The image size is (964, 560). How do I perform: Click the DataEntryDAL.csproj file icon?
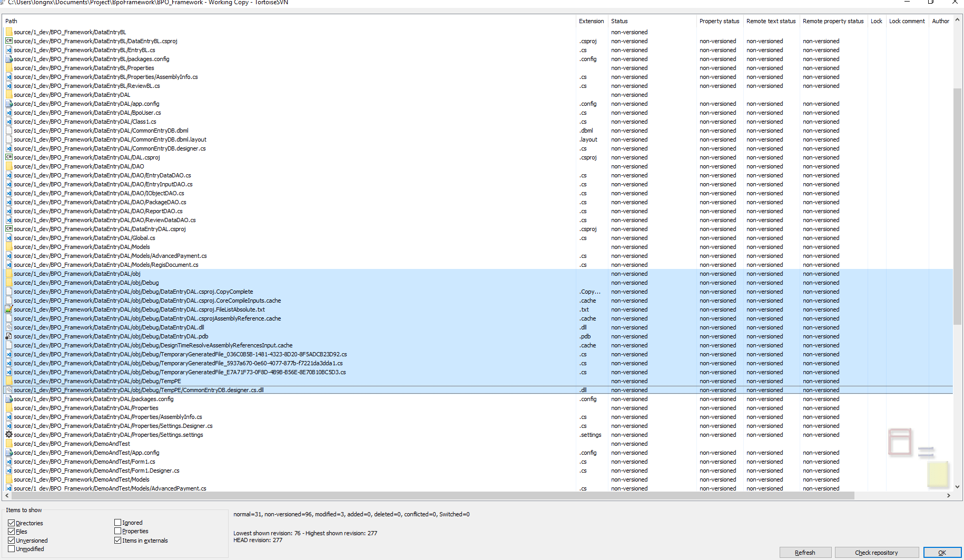coord(9,229)
